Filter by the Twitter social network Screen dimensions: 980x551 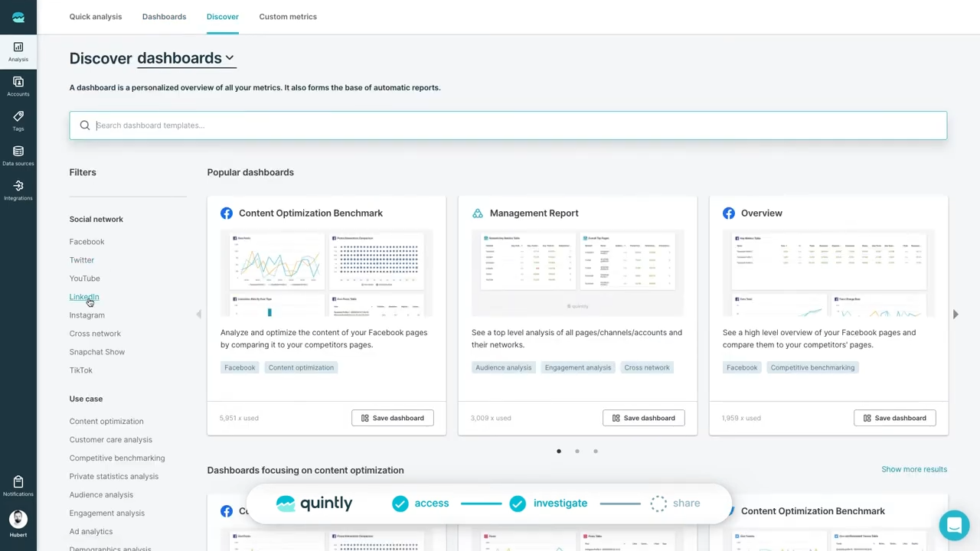pos(81,259)
